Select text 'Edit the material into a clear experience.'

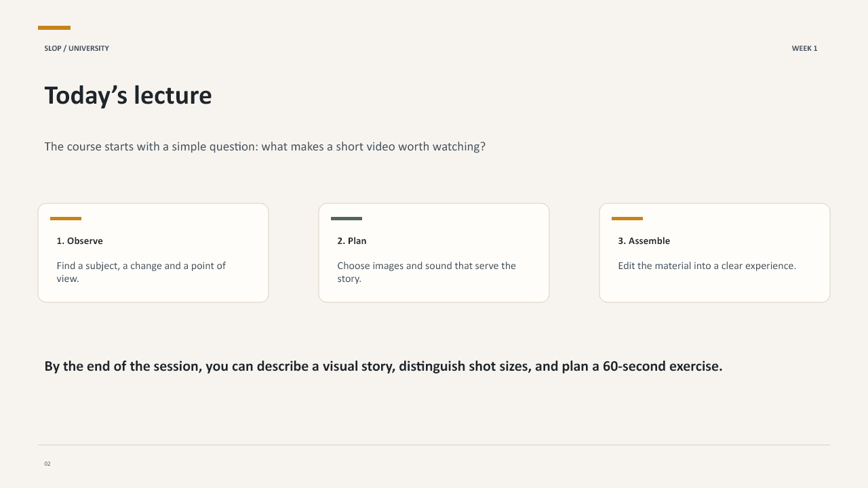[707, 266]
